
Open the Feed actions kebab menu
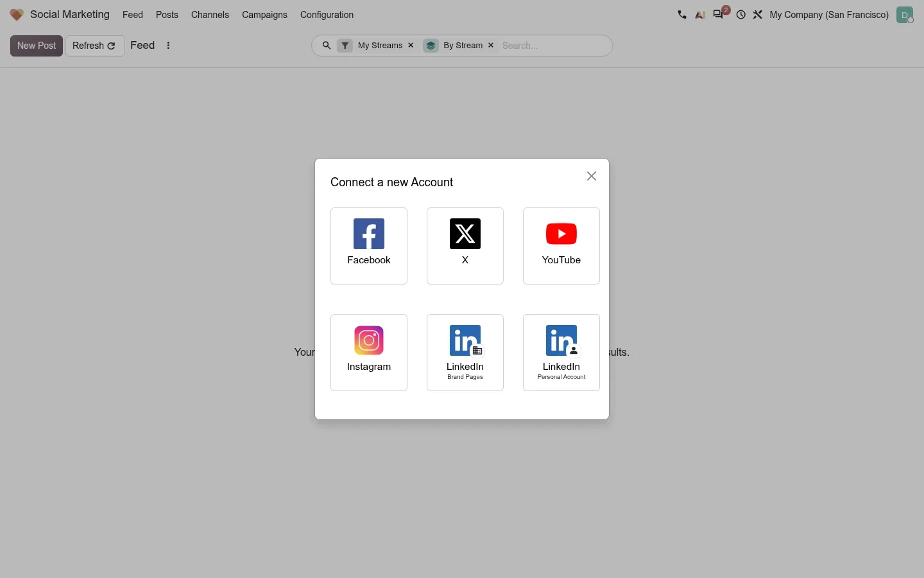pos(169,46)
